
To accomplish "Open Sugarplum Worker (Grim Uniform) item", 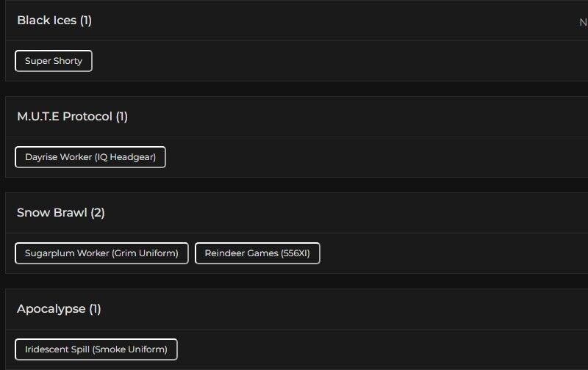I will coord(101,253).
